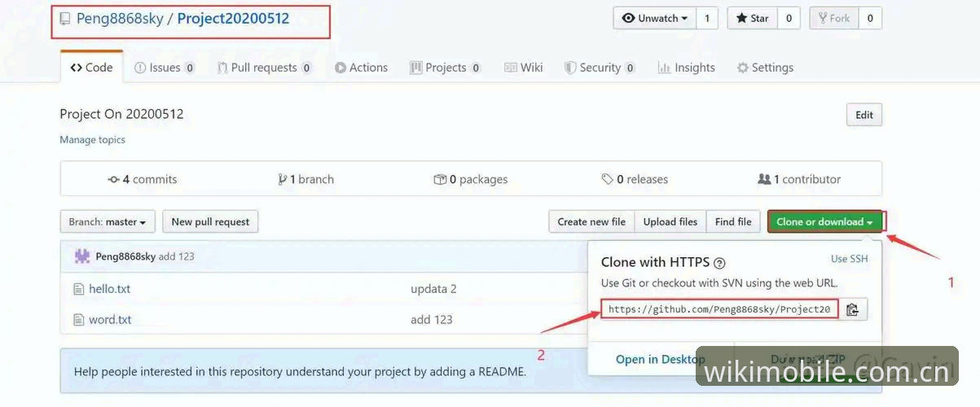Click the Security shield icon
Image resolution: width=980 pixels, height=407 pixels.
pyautogui.click(x=570, y=68)
